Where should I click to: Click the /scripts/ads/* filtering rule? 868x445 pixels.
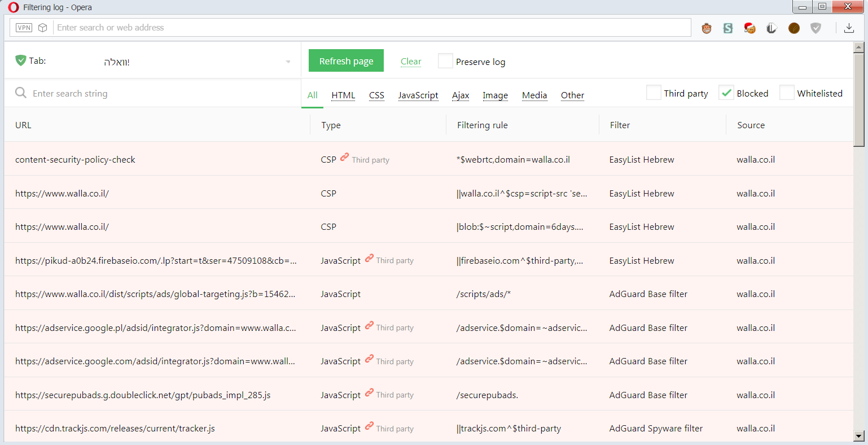[x=483, y=294]
